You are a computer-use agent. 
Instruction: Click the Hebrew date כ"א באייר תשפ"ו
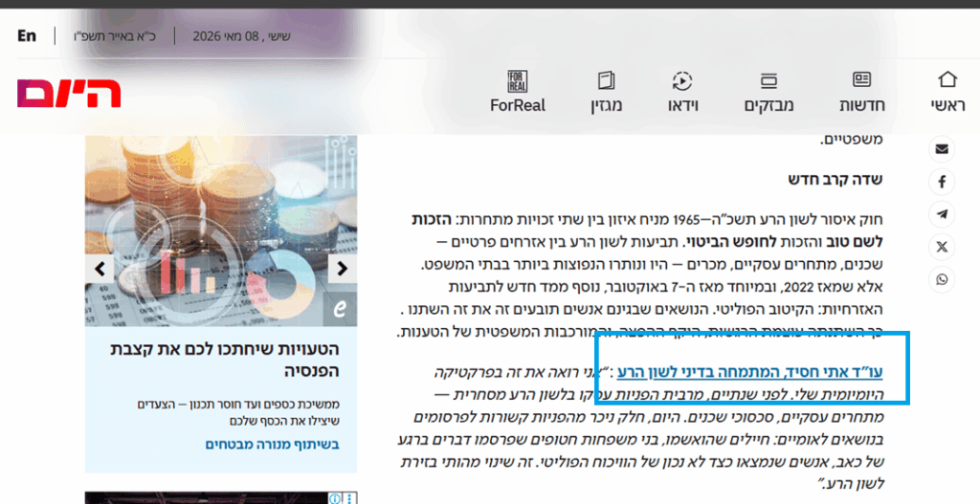pos(115,35)
